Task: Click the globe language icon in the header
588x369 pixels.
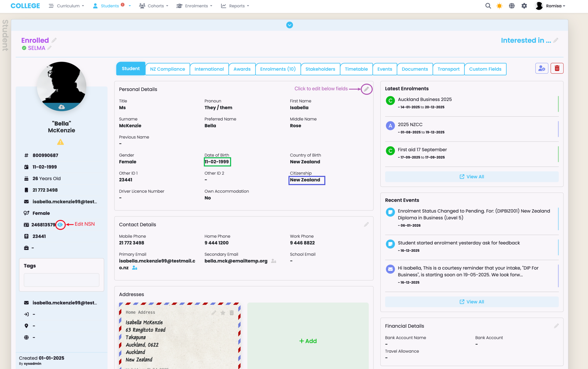Action: 512,6
